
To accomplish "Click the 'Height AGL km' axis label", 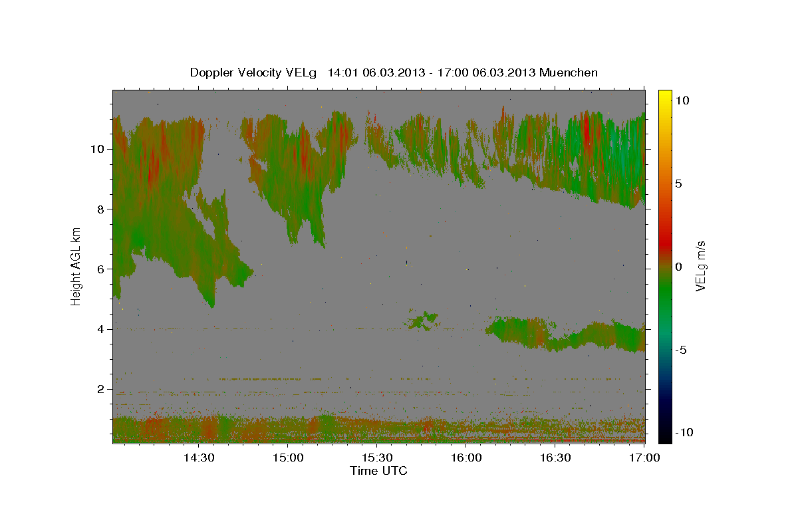I will coord(76,266).
